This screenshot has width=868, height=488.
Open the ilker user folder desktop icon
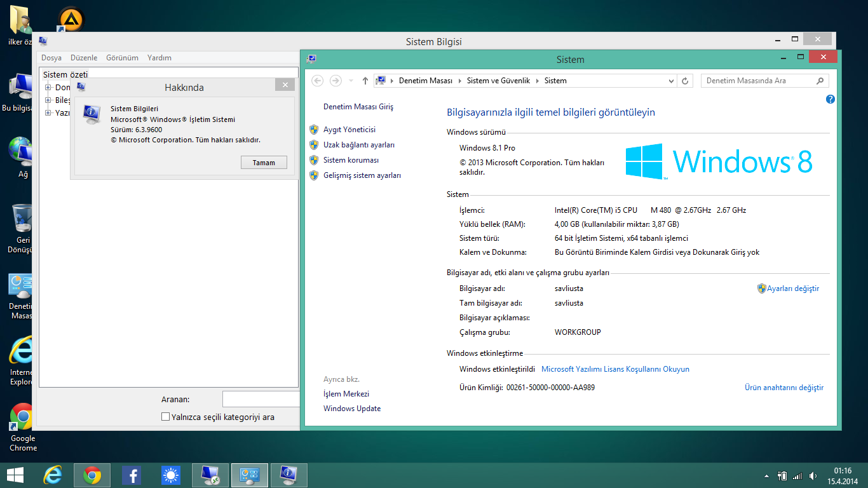(x=22, y=25)
